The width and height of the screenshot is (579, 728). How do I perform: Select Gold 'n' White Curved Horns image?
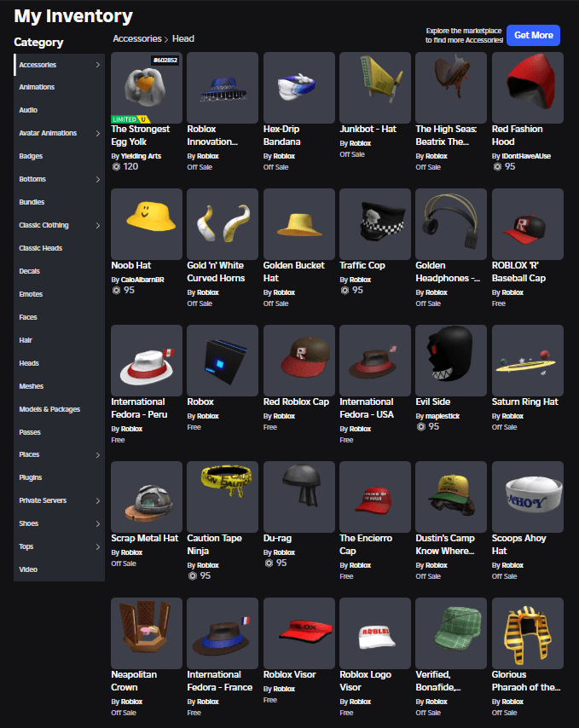pyautogui.click(x=223, y=224)
